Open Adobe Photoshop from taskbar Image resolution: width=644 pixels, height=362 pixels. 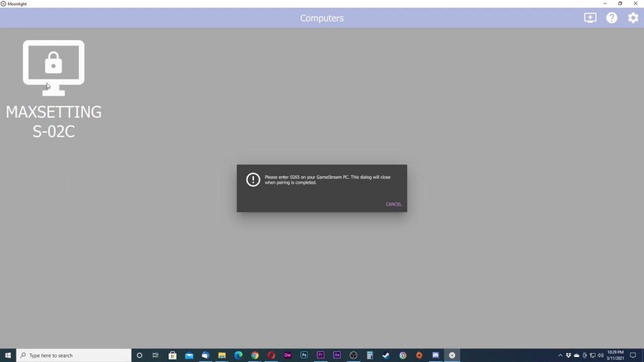(304, 355)
